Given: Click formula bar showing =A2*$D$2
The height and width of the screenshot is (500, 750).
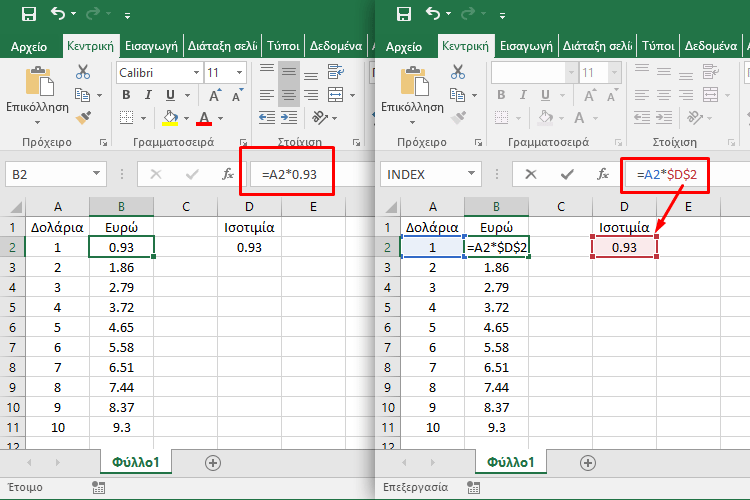Looking at the screenshot, I should pos(687,174).
